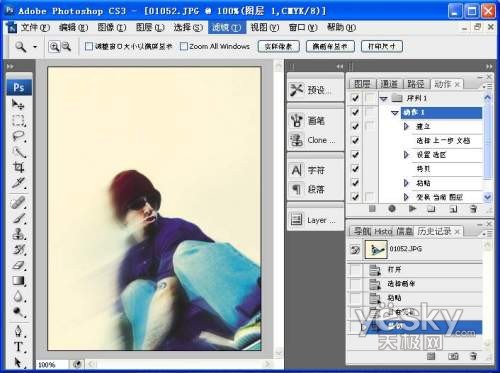Collapse the 动作 1 action steps
500x373 pixels.
click(395, 113)
